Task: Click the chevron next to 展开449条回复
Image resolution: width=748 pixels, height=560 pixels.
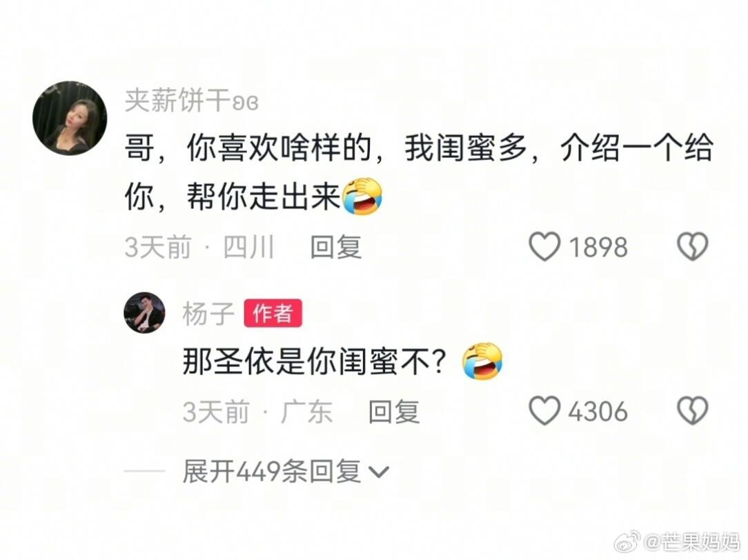Action: pos(380,472)
